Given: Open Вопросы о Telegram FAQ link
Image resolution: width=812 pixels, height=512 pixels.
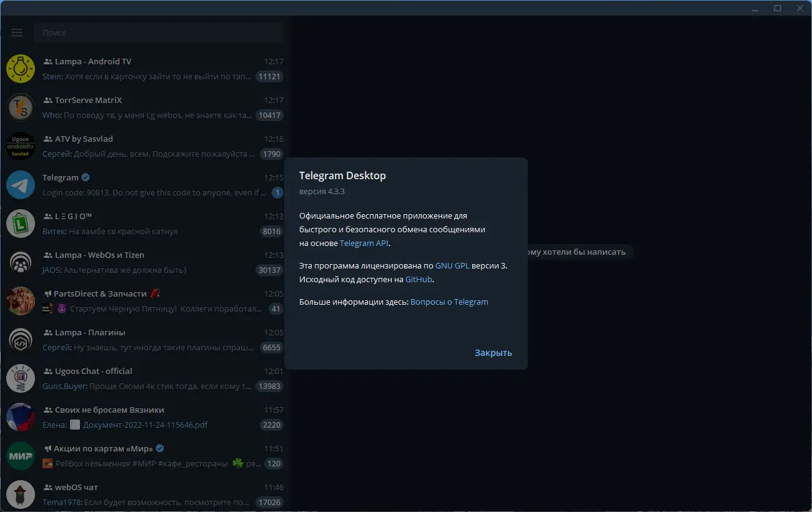Looking at the screenshot, I should 449,302.
